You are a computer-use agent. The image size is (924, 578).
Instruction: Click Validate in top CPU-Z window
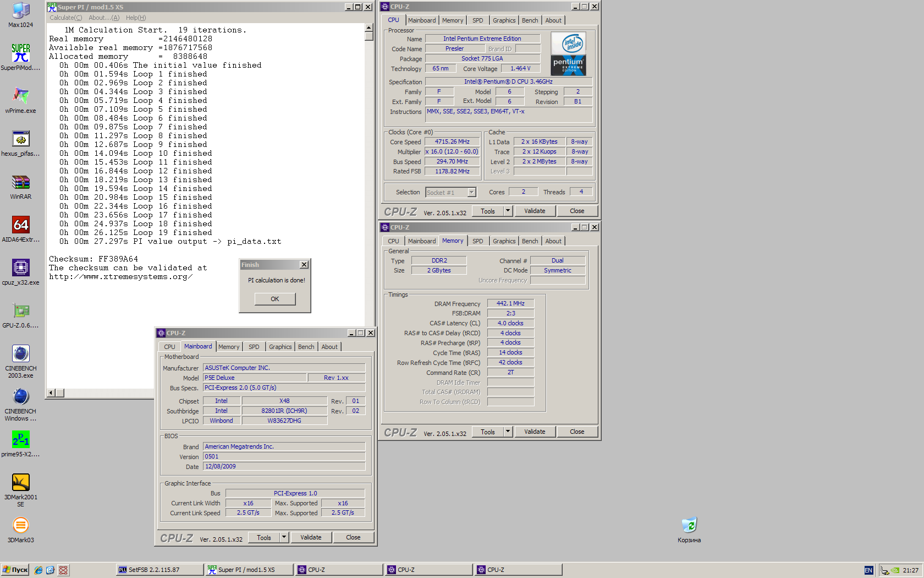tap(535, 211)
